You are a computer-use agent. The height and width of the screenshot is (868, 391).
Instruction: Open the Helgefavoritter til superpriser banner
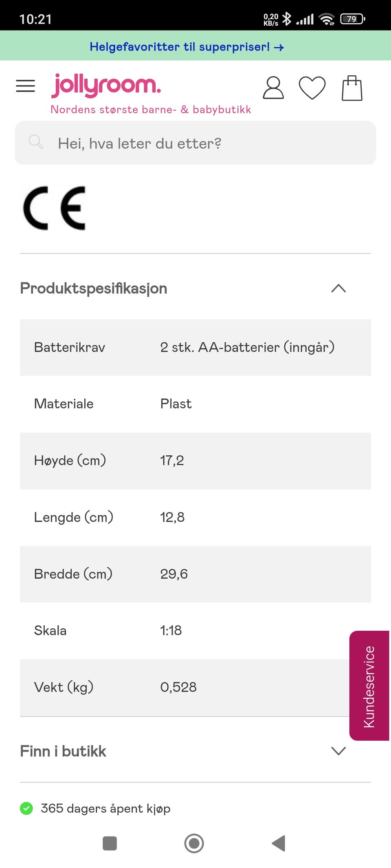[x=187, y=47]
